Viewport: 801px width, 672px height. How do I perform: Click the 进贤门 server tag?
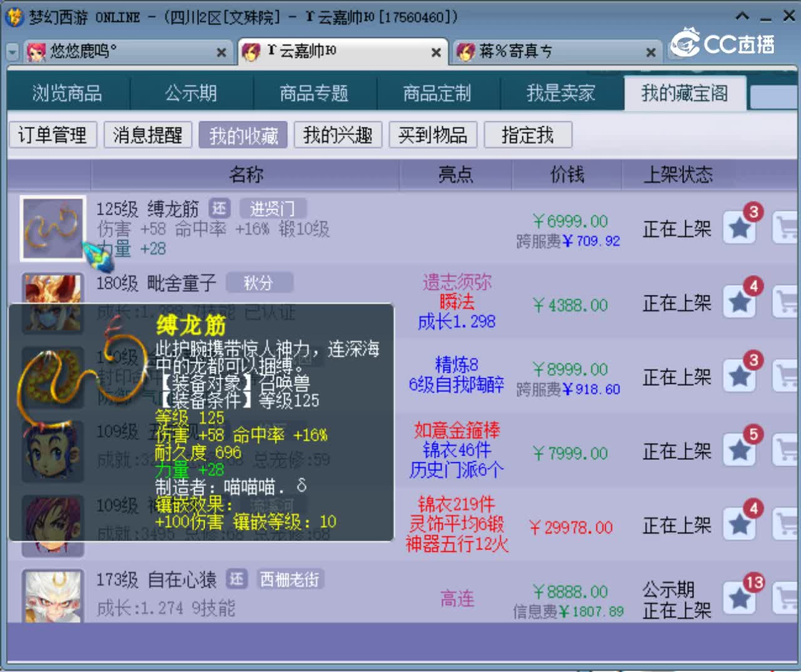272,208
